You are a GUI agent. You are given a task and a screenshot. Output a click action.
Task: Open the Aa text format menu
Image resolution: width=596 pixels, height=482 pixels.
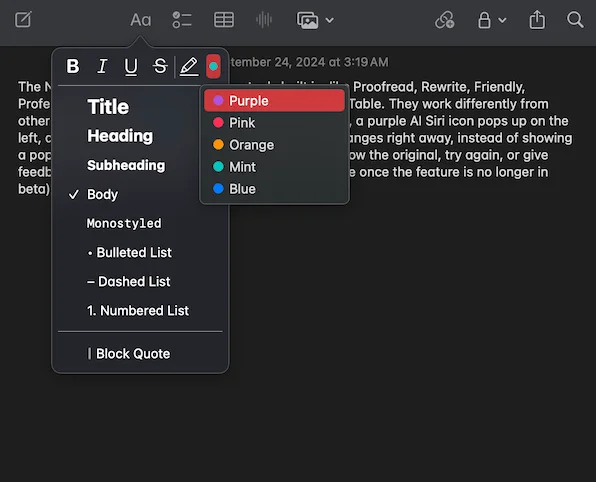[141, 20]
